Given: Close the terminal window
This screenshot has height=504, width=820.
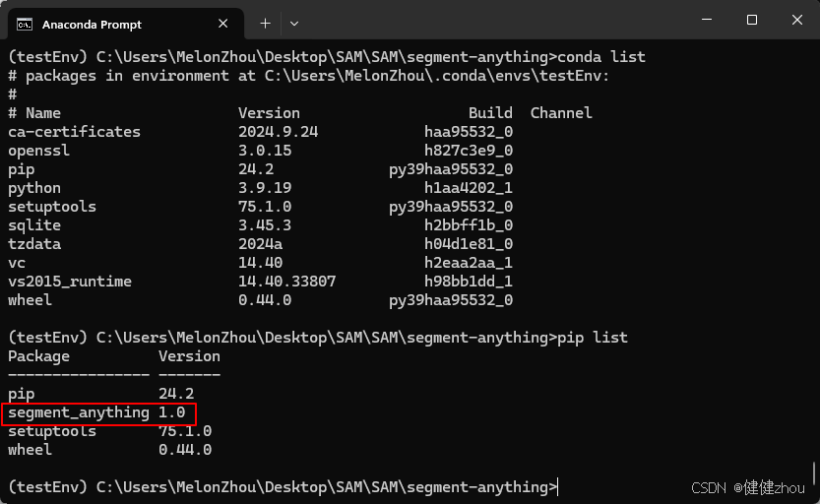Looking at the screenshot, I should point(797,20).
